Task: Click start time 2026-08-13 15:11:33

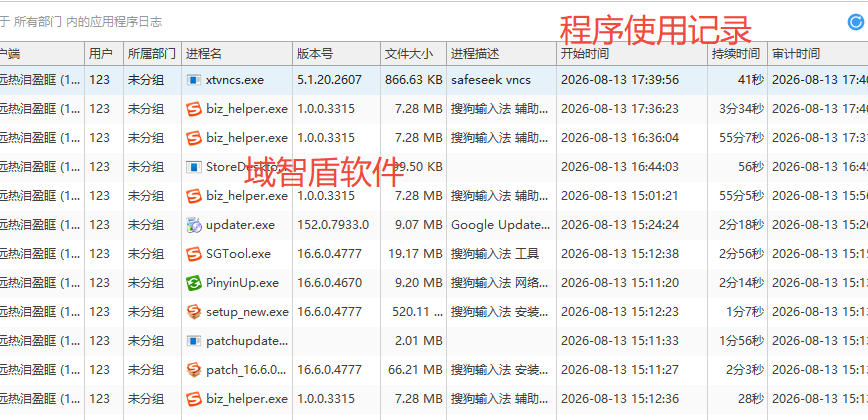Action: pyautogui.click(x=619, y=341)
